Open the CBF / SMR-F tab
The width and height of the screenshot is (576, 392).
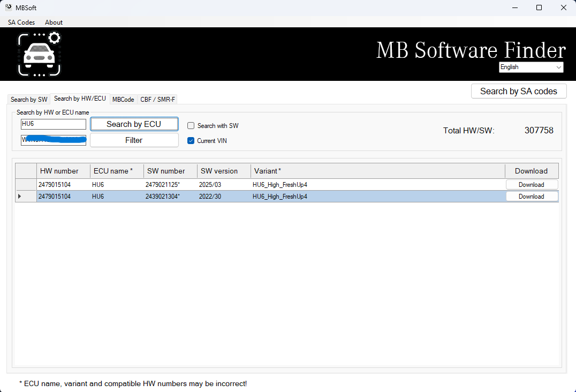pos(157,100)
